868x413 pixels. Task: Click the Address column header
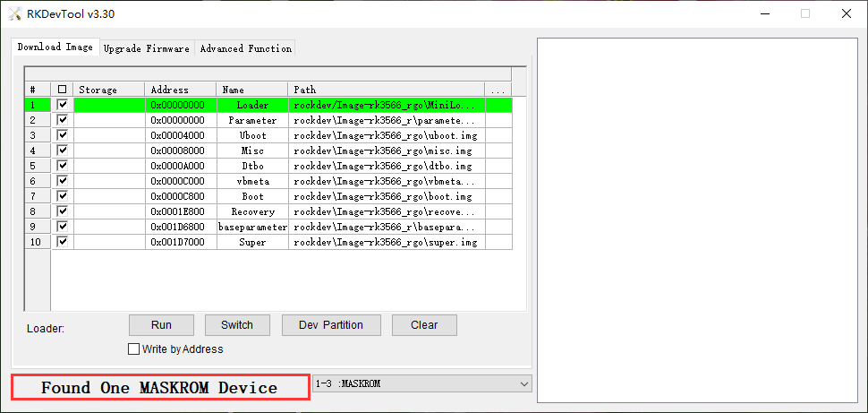pyautogui.click(x=181, y=90)
